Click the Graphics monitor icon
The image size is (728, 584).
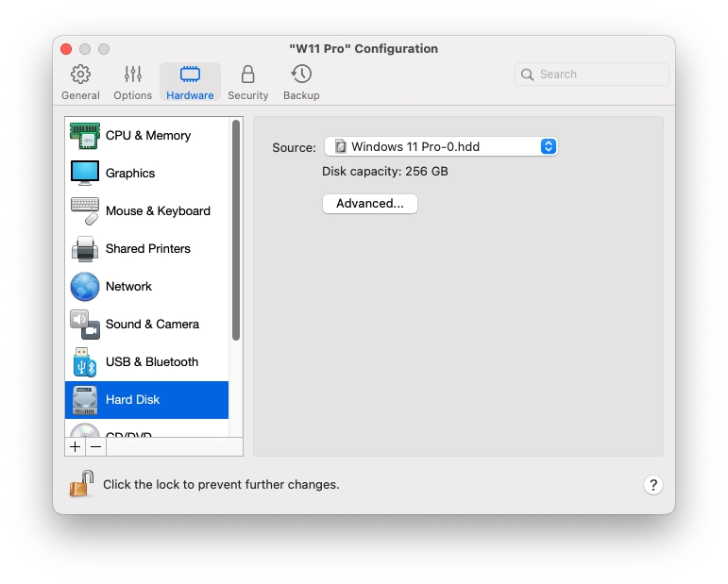point(84,174)
